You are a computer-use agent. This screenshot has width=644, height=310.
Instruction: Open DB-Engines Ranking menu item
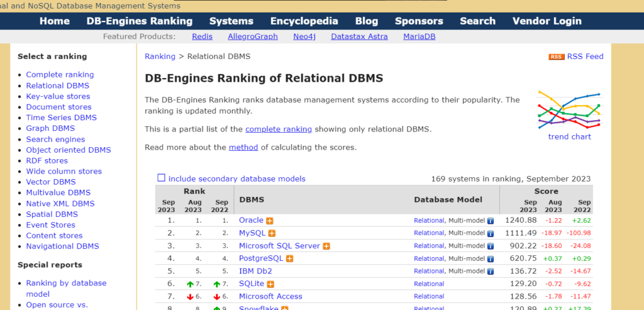[139, 21]
